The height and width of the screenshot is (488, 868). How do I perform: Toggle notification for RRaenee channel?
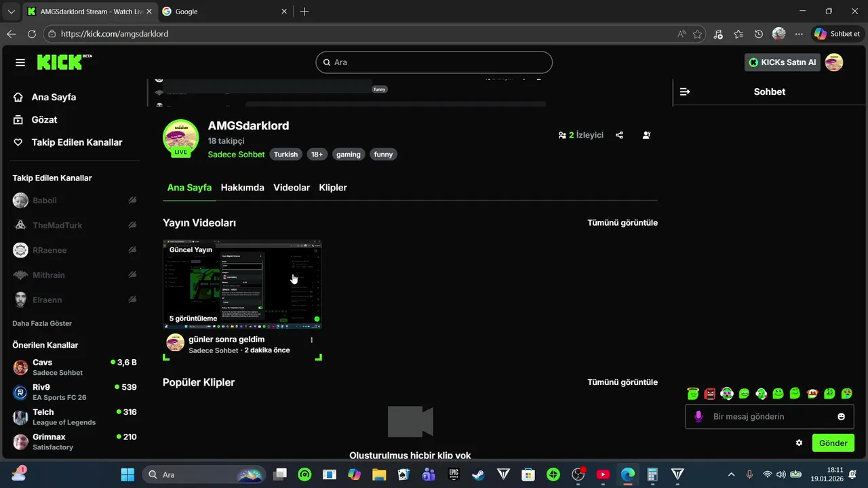tap(132, 250)
